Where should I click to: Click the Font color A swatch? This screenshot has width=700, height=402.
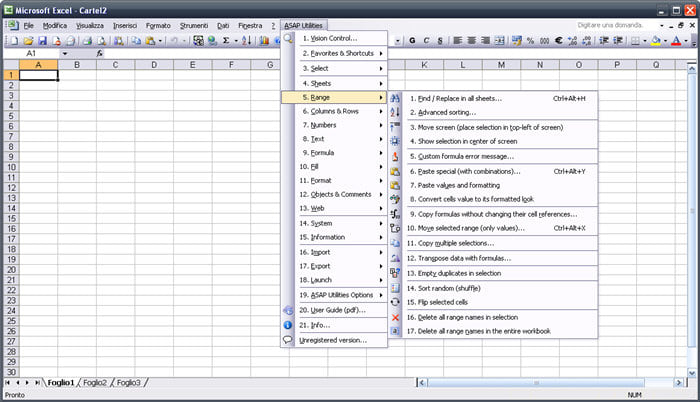click(x=676, y=41)
